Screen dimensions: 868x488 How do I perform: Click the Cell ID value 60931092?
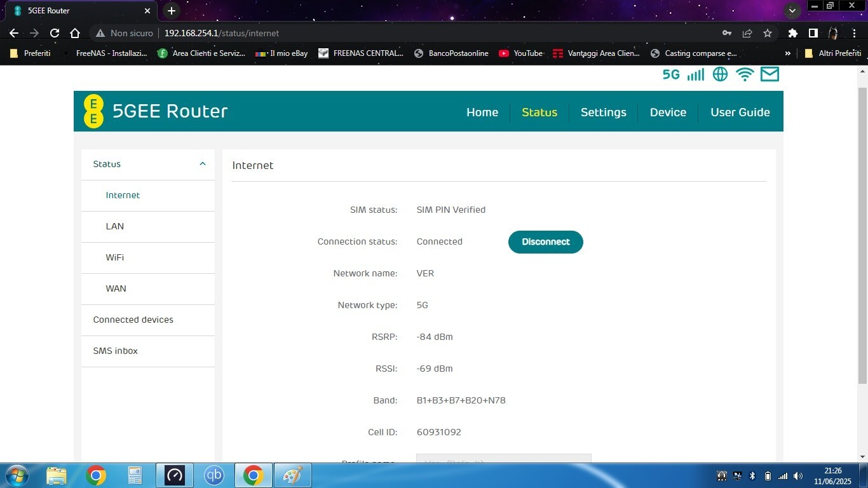439,432
